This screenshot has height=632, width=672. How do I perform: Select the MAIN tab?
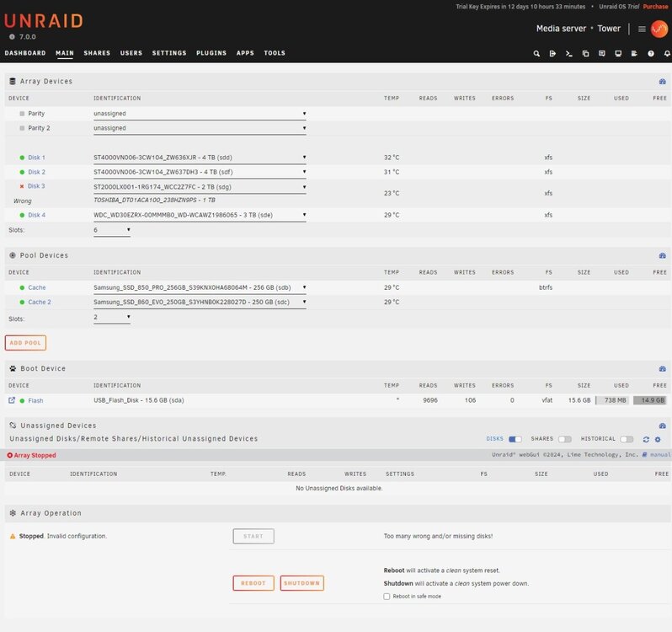[x=65, y=53]
